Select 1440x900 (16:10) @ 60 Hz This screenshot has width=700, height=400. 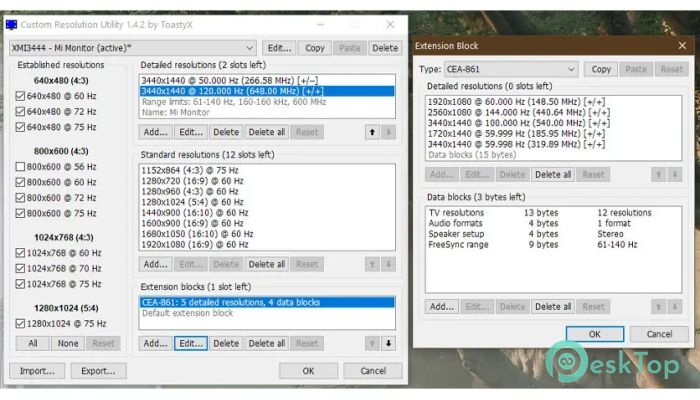pos(267,212)
